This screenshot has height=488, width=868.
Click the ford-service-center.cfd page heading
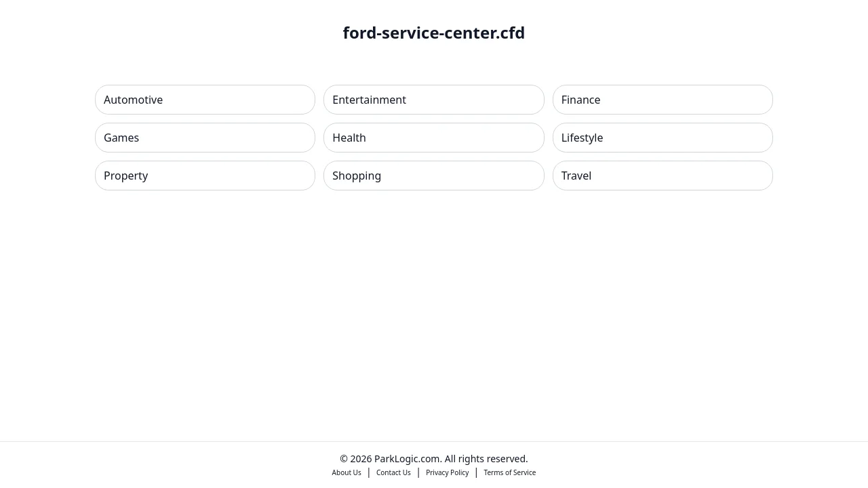pos(434,33)
